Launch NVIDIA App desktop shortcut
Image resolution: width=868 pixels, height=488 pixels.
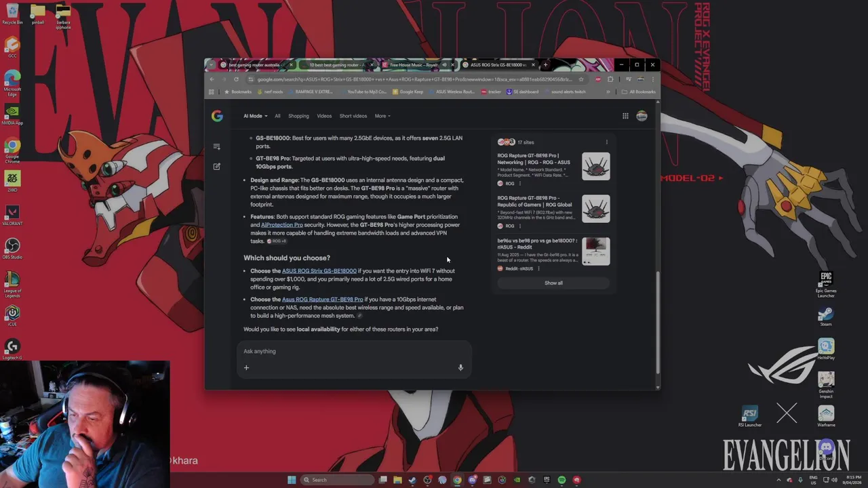tap(12, 115)
